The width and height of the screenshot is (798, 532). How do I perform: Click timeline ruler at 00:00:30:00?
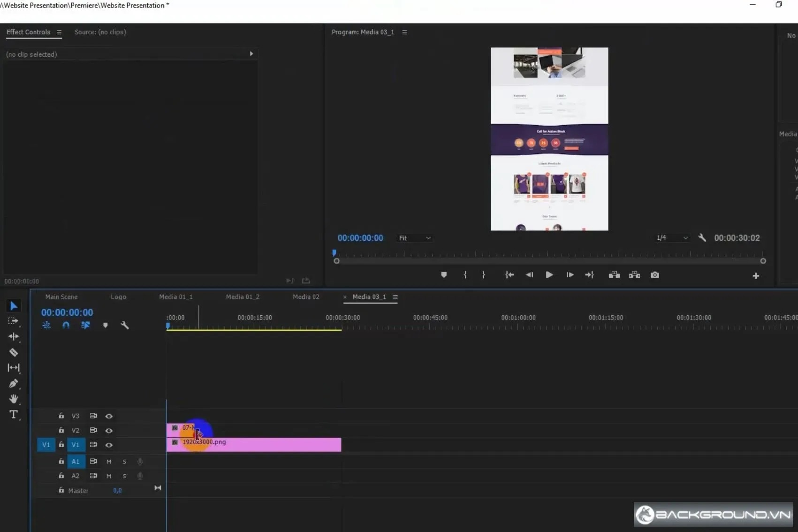pos(343,318)
